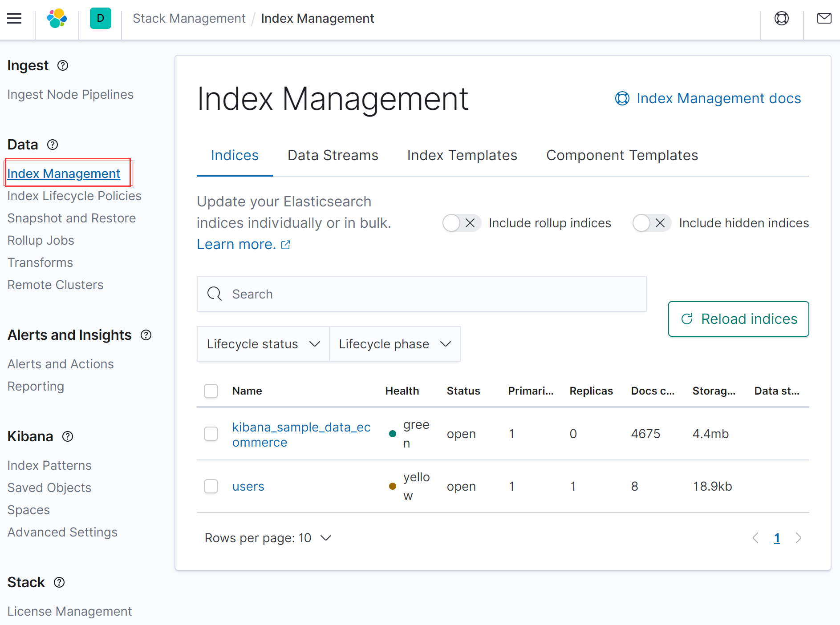Click the Ingest section help icon
This screenshot has height=625, width=840.
point(63,66)
